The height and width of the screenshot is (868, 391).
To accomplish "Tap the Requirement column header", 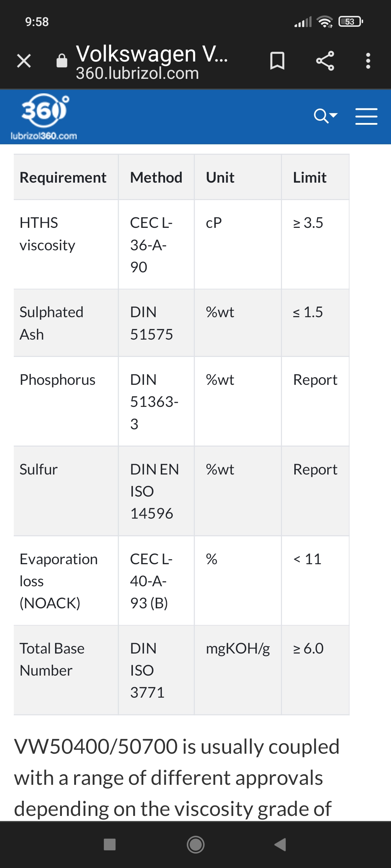I will point(63,178).
